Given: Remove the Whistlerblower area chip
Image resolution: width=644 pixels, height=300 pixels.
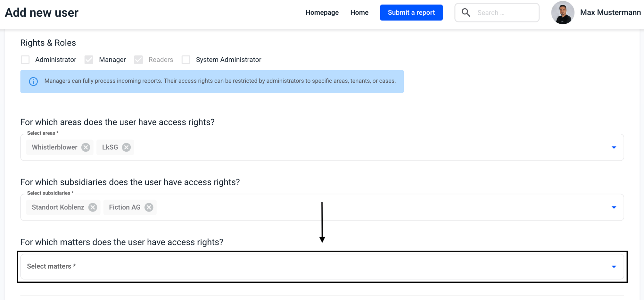Looking at the screenshot, I should [86, 147].
